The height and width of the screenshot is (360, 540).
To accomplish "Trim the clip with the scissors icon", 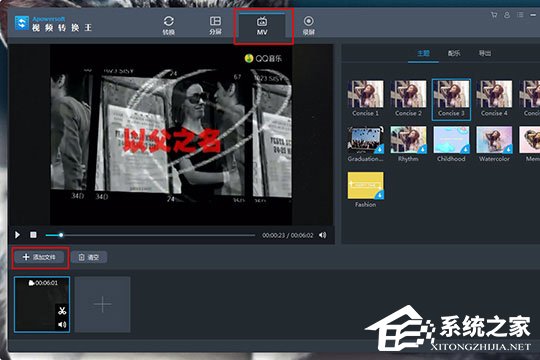I will coord(62,311).
